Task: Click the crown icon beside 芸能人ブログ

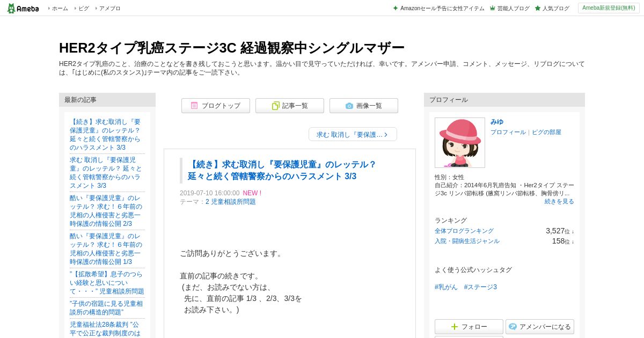Action: click(x=493, y=8)
